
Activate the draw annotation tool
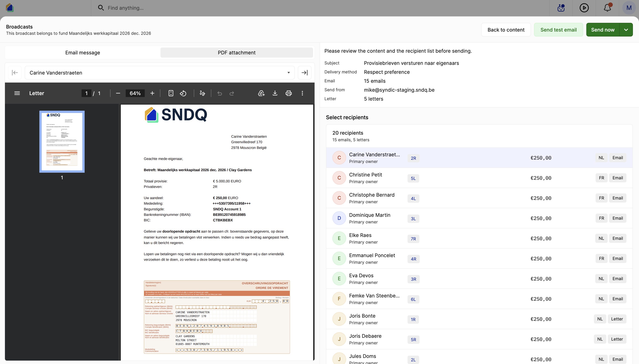pyautogui.click(x=202, y=93)
